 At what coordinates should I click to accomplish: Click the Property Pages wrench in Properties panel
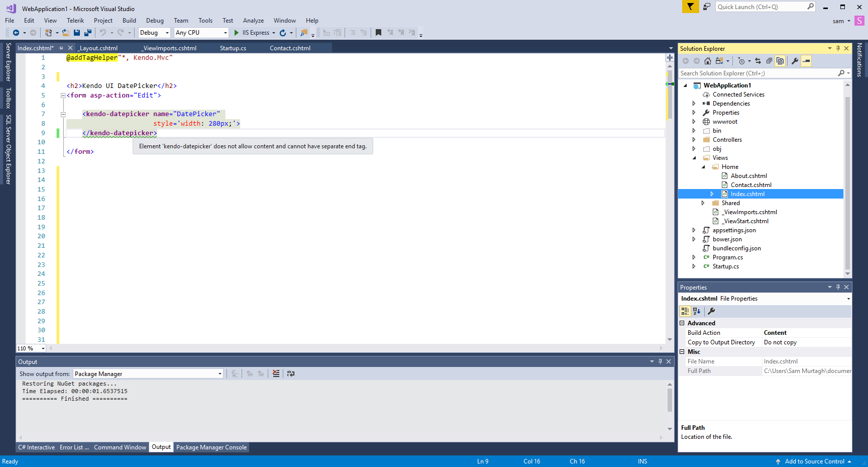711,311
